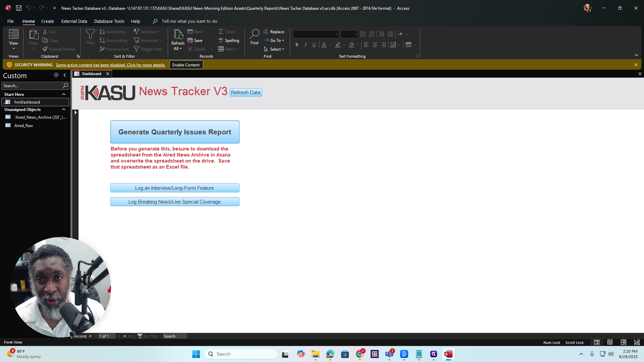Open the Aired_News_Archive linked table
The height and width of the screenshot is (362, 644).
(35, 117)
